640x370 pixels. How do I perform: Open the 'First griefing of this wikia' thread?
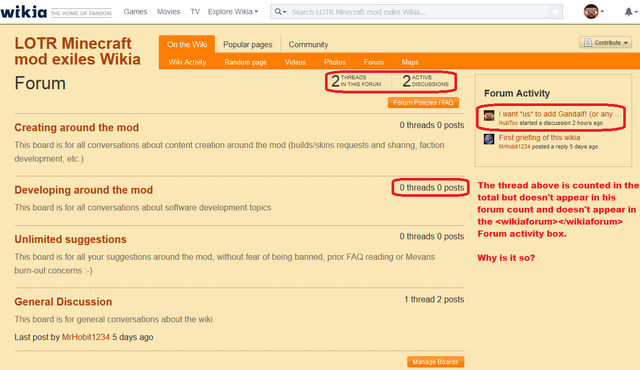pos(539,137)
